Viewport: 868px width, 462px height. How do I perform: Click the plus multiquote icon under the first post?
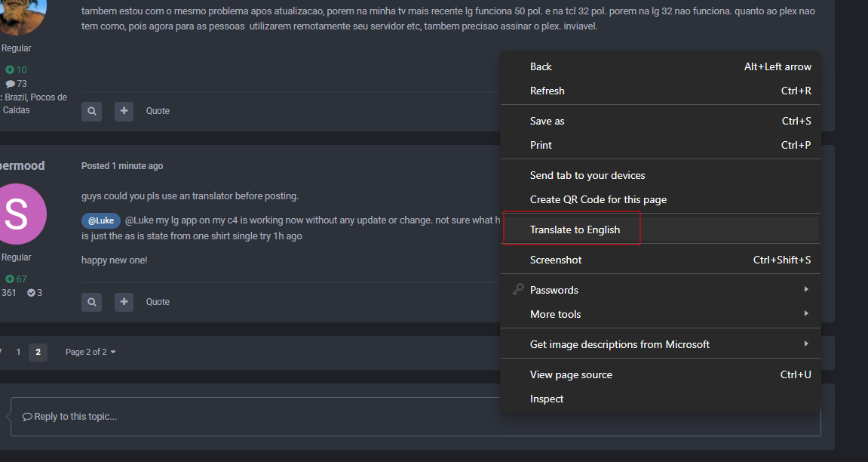(x=124, y=111)
